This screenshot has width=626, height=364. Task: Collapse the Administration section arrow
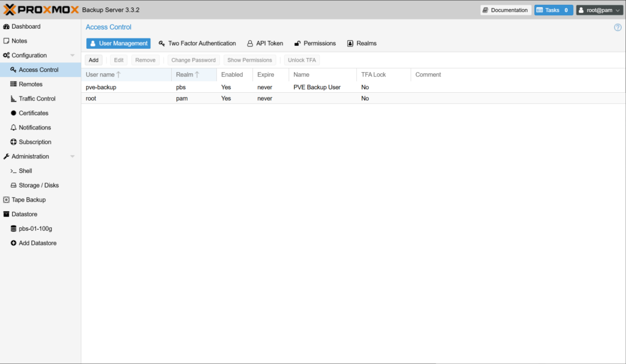73,156
